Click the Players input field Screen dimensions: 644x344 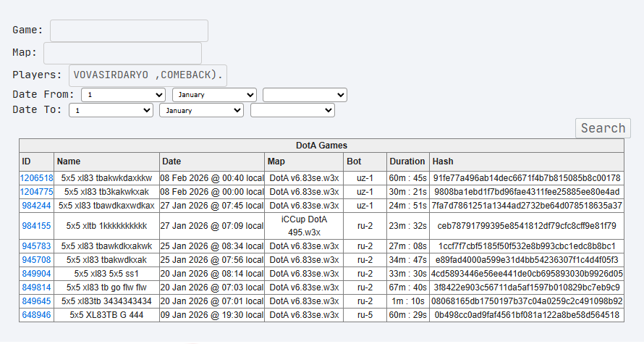pos(148,75)
